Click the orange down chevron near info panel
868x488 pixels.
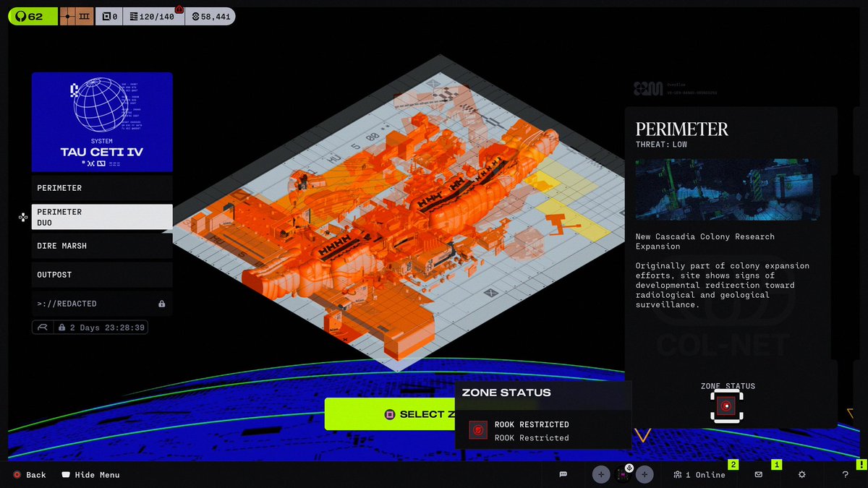(x=643, y=435)
